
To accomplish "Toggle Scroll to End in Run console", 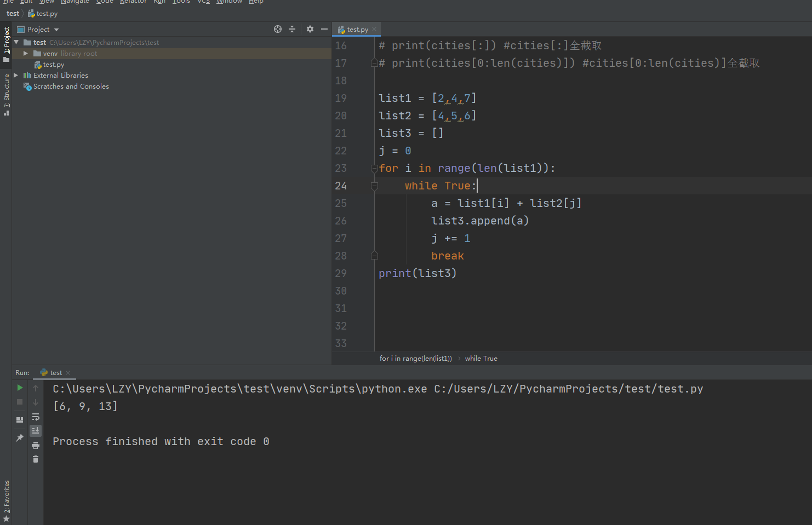I will (36, 431).
